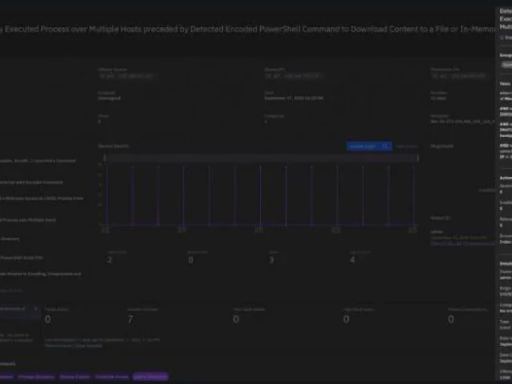Click the rule ending "with Encoded Command"
This screenshot has width=512, height=384.
click(31, 182)
